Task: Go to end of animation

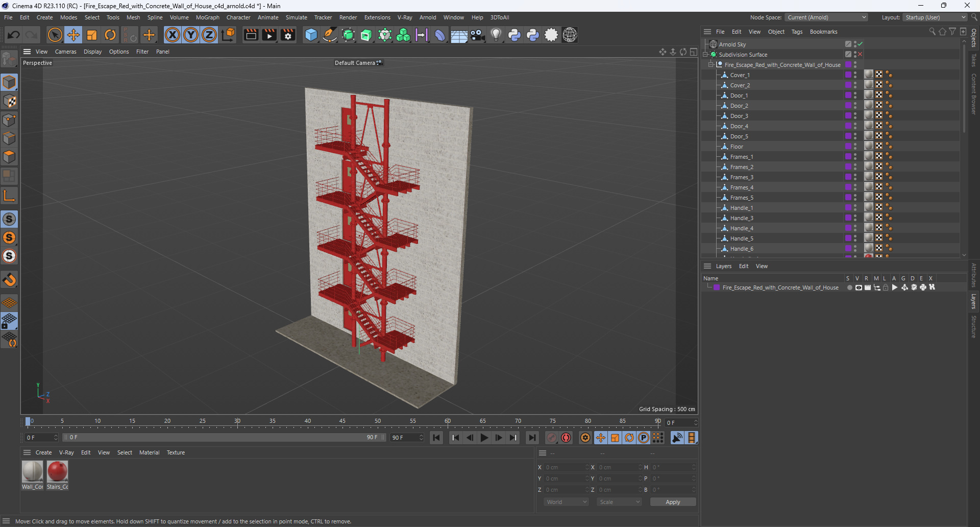Action: coord(532,438)
